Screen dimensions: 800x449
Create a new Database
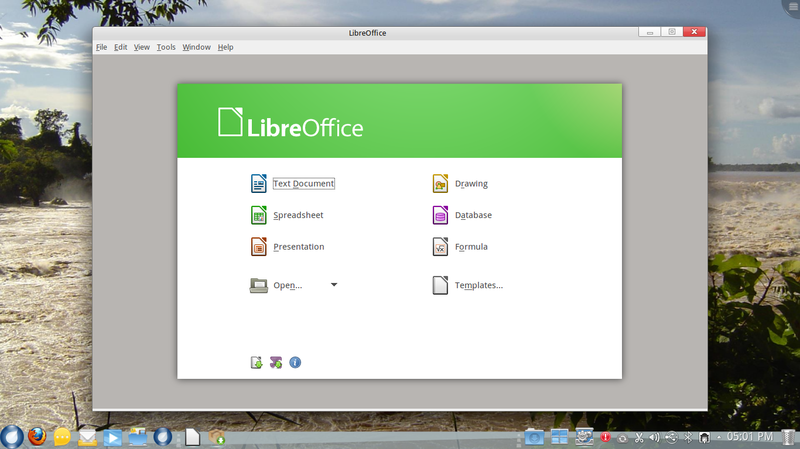462,215
